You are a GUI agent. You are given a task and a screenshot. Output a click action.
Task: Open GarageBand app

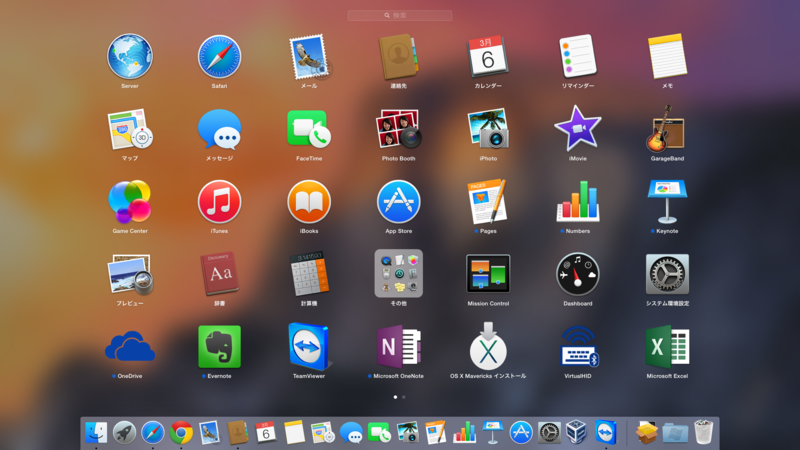coord(667,129)
